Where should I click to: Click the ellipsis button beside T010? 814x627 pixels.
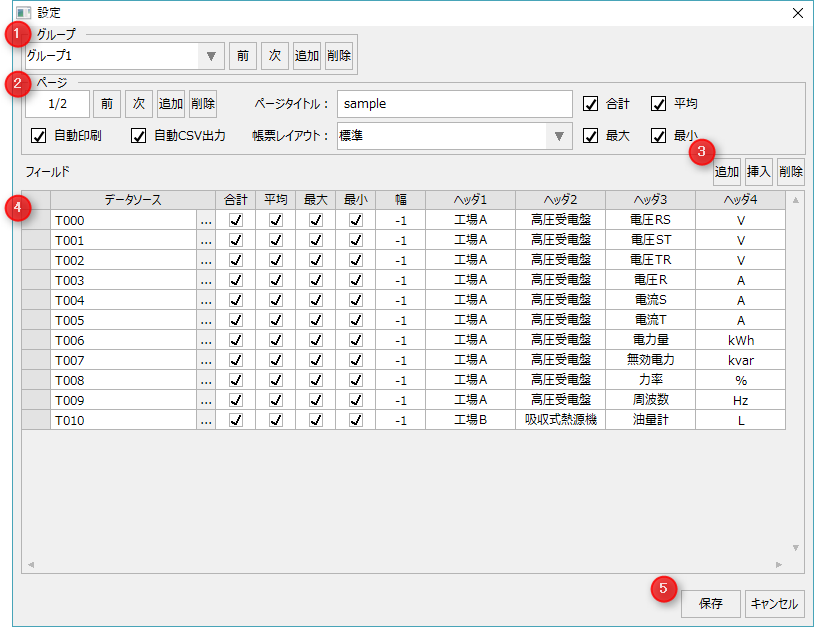point(206,421)
